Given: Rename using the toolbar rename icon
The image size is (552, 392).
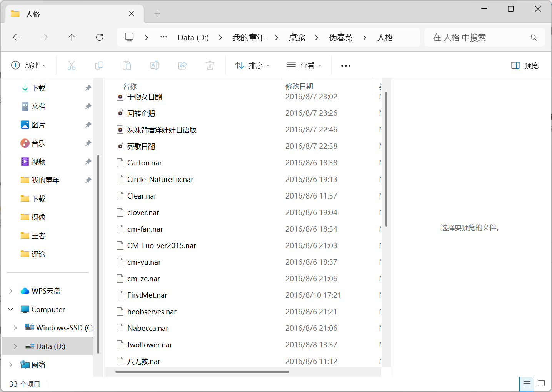Looking at the screenshot, I should tap(155, 65).
